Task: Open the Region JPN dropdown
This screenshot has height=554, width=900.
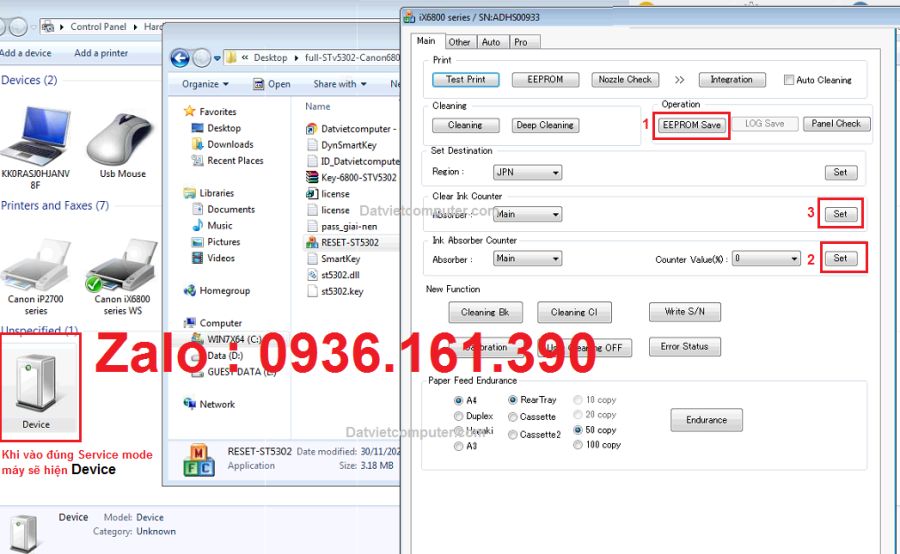Action: (527, 172)
